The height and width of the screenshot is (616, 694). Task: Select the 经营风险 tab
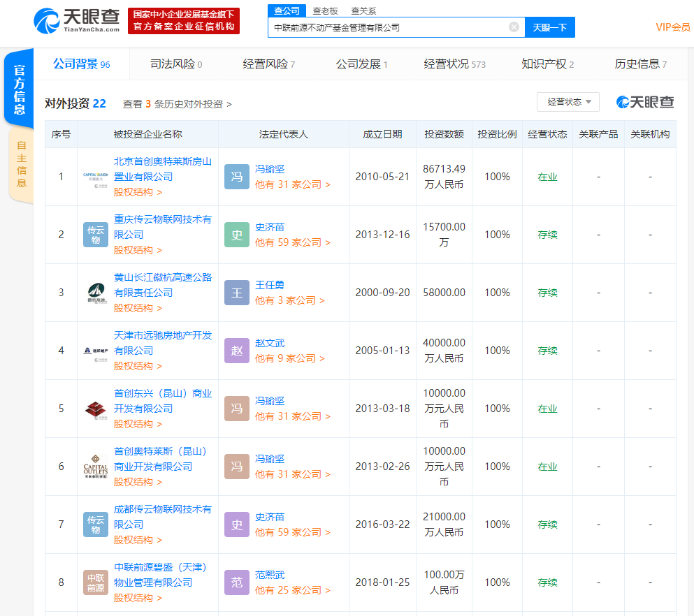coord(268,64)
